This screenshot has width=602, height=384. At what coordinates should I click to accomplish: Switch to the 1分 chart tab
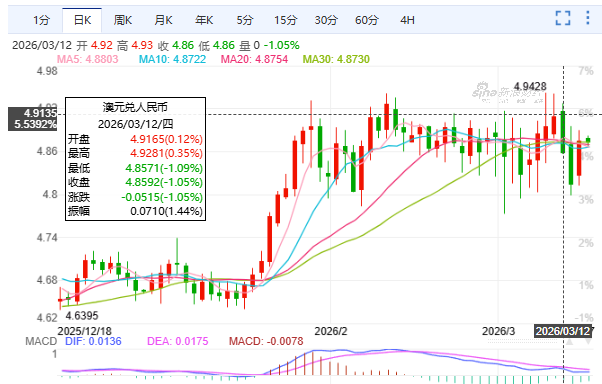point(41,20)
